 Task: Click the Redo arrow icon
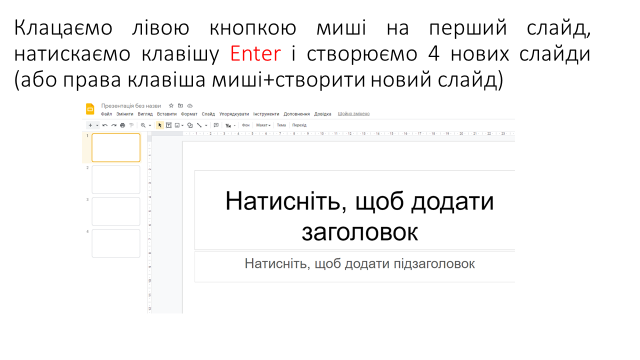point(114,125)
